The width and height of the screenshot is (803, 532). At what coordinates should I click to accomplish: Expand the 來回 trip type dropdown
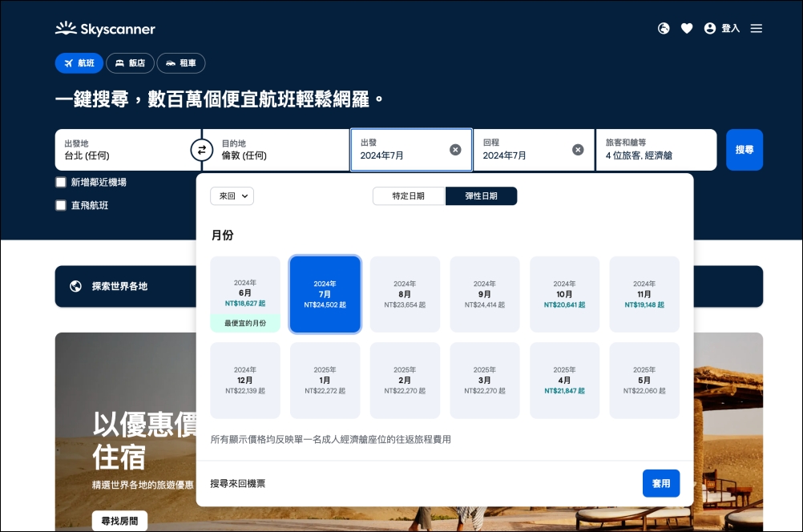[x=232, y=196]
